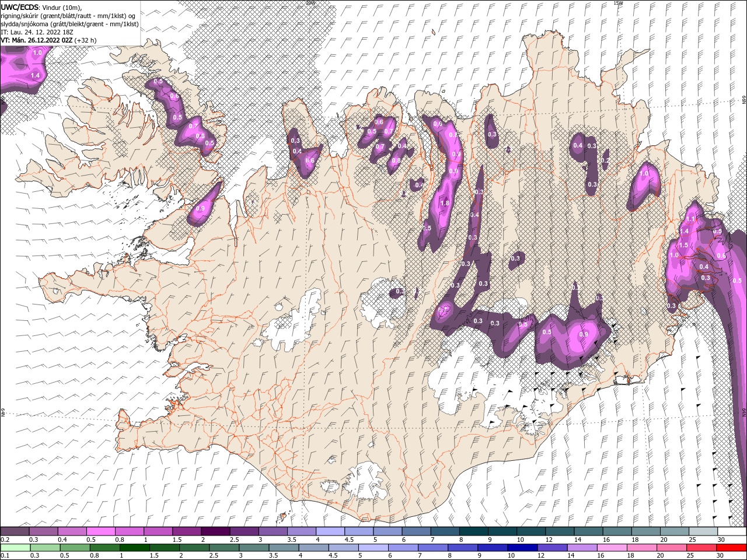Choose the bright red swatch labeled 30, lower legend
Viewport: 747px width, 560px height.
(x=731, y=548)
